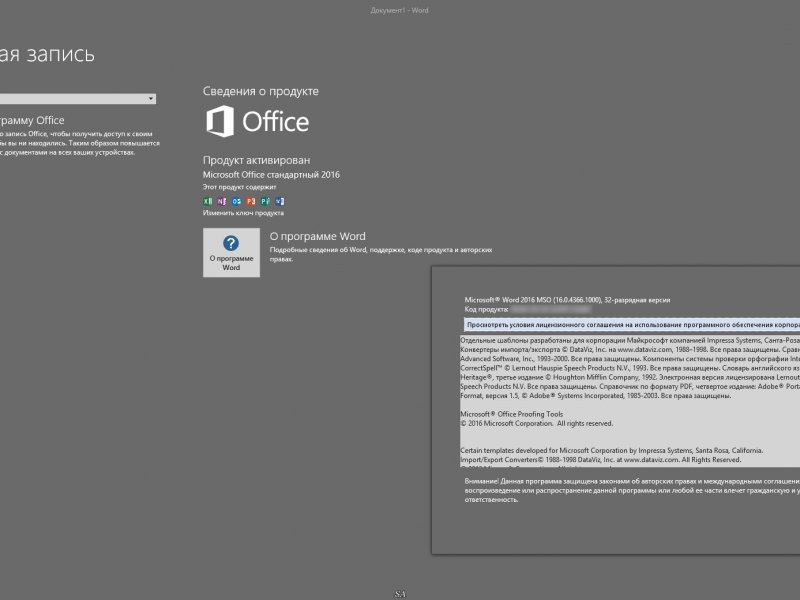Click the Microsoft Office Proofing Tools line
The width and height of the screenshot is (800, 600).
512,414
